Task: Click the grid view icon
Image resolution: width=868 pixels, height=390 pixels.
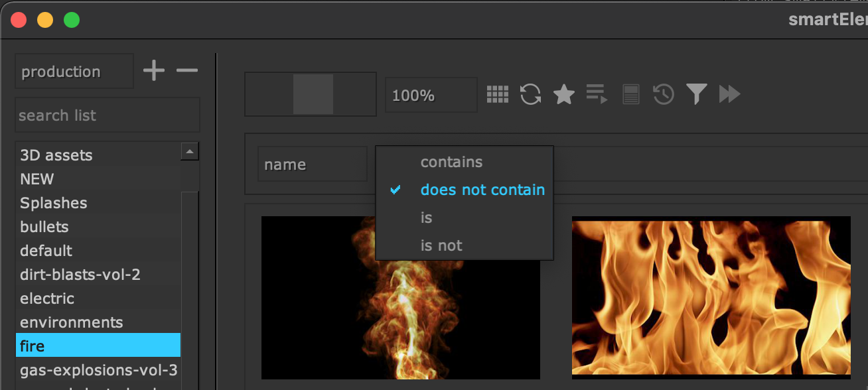Action: click(497, 95)
